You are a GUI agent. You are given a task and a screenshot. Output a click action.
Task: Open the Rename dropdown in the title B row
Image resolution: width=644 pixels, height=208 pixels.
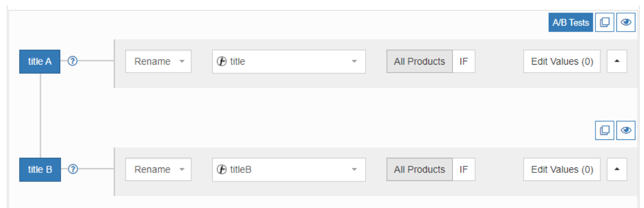coord(158,170)
